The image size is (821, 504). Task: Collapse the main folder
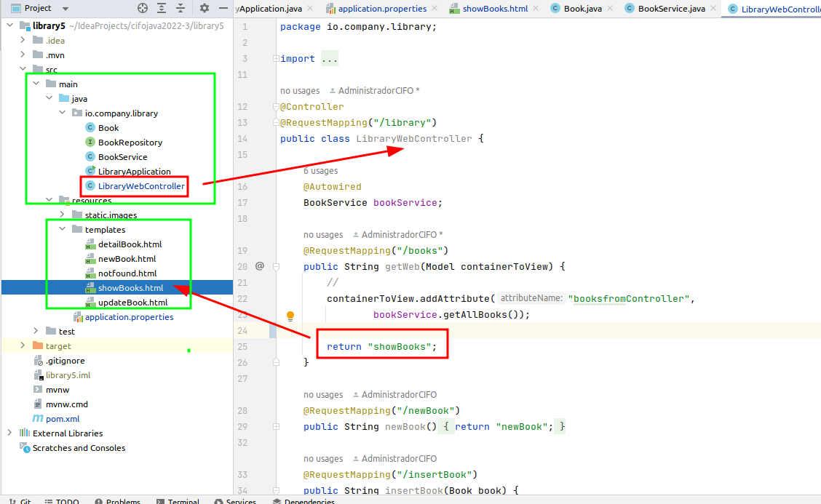tap(36, 83)
